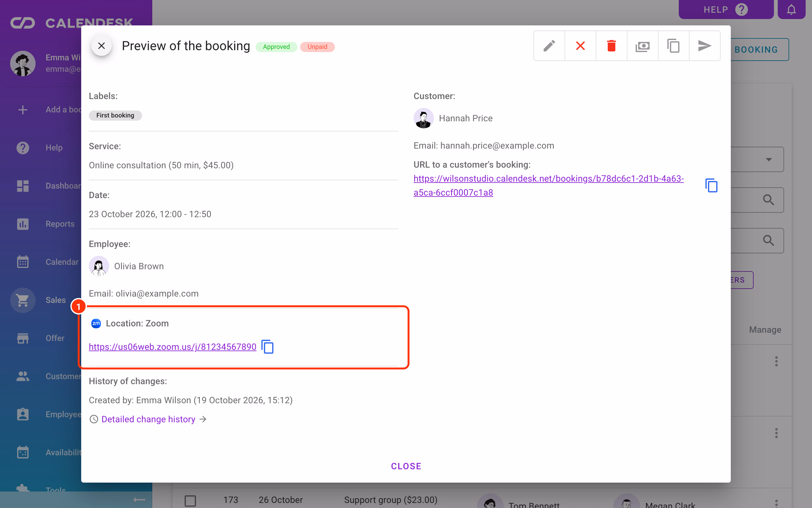Click Emma Wilson profile avatar in sidebar
812x508 pixels.
coord(23,63)
